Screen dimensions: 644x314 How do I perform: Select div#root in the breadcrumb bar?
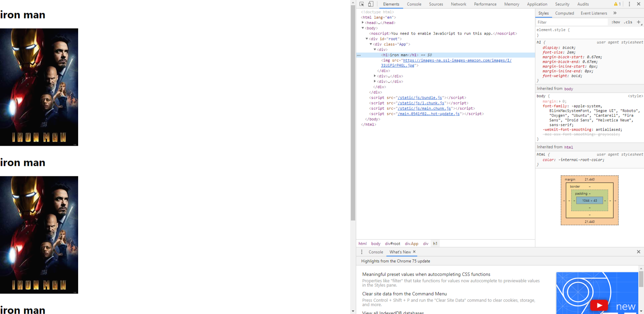[x=392, y=243]
